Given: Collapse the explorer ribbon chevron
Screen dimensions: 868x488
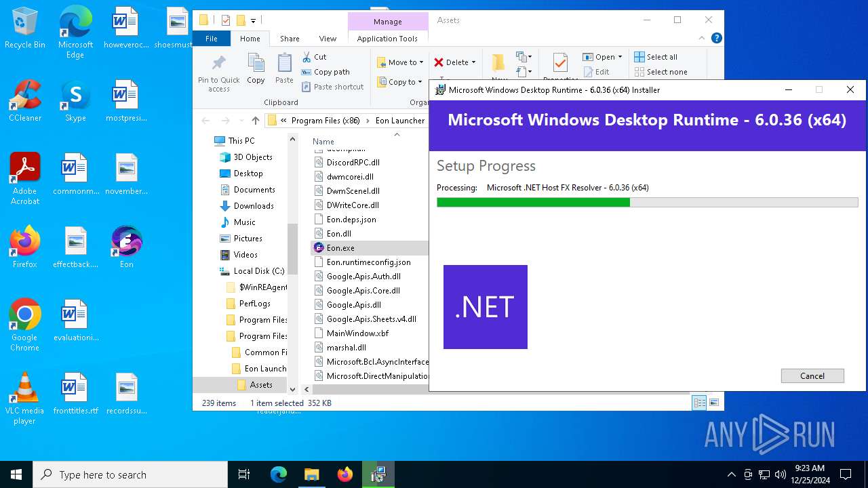Looking at the screenshot, I should tap(701, 39).
